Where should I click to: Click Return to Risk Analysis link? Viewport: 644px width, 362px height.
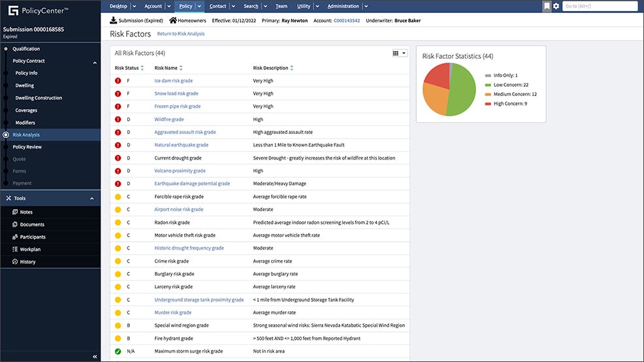pyautogui.click(x=180, y=34)
